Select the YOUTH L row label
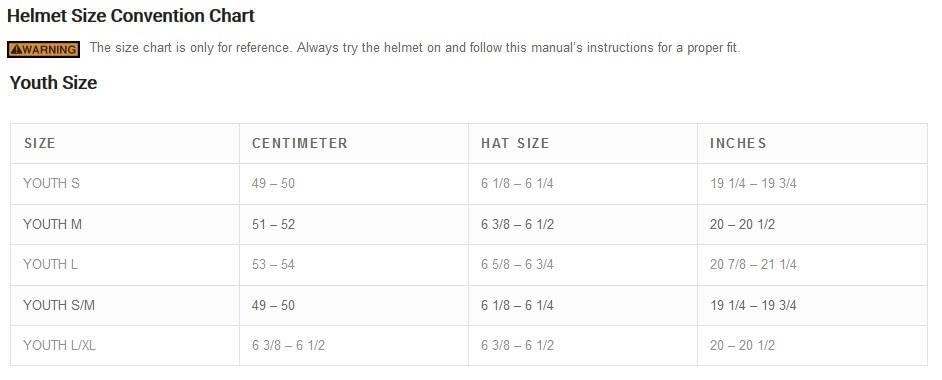942x380 pixels. [50, 265]
